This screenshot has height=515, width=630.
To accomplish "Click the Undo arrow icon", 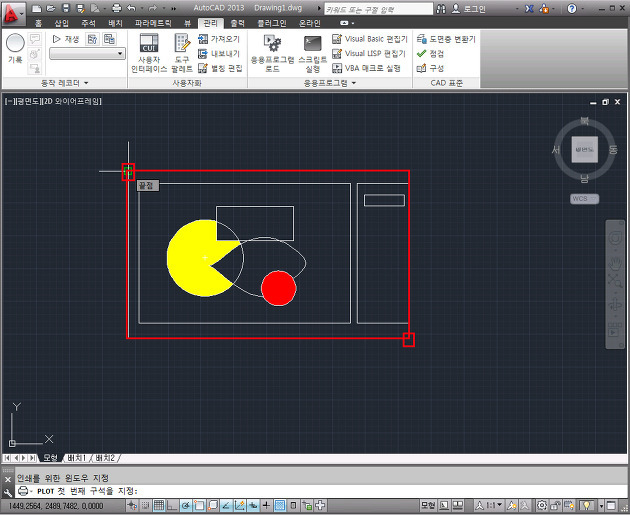I will tap(131, 8).
